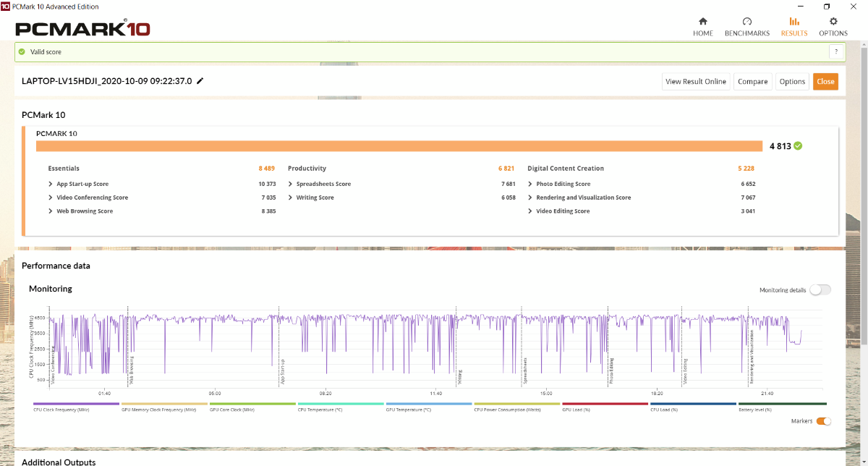Click the valid score help question mark

tap(836, 52)
